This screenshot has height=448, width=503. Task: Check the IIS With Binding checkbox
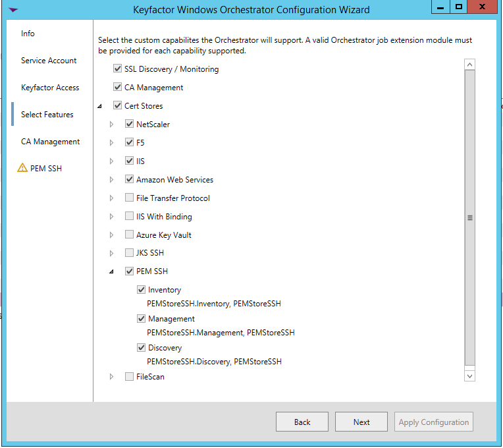tap(129, 216)
